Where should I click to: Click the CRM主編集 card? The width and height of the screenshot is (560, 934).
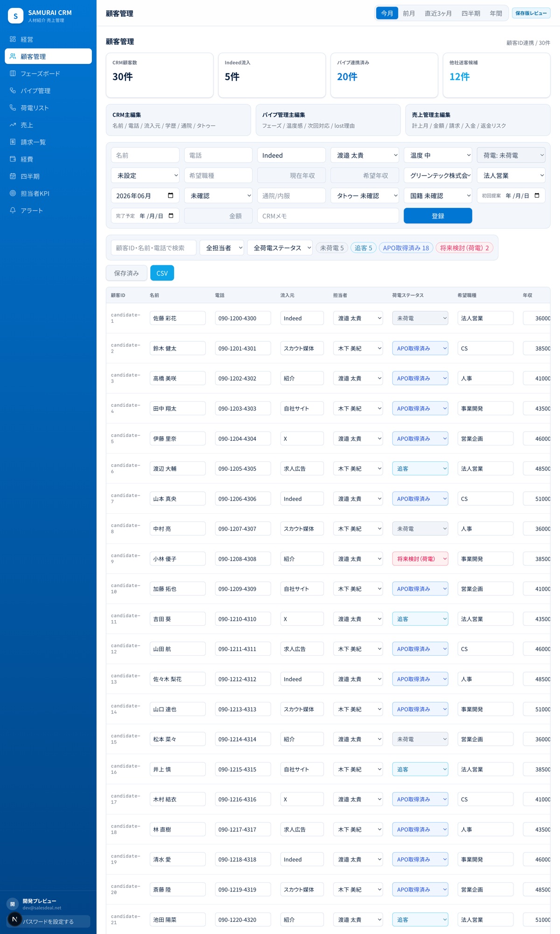(178, 120)
